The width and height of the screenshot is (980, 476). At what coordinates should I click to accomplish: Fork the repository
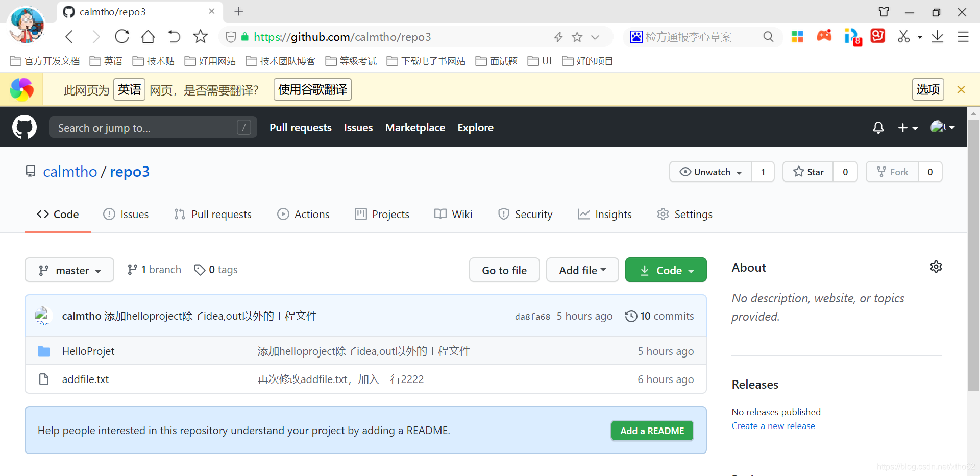click(892, 172)
